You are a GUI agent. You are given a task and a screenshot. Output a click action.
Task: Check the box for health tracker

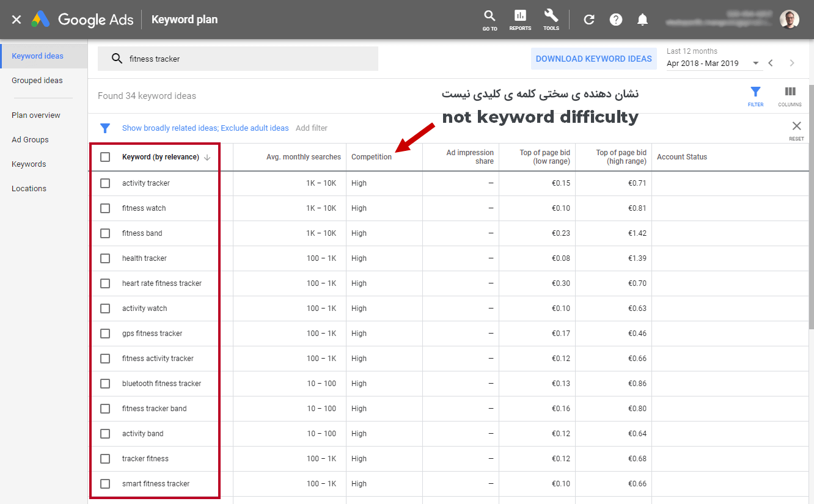(105, 258)
